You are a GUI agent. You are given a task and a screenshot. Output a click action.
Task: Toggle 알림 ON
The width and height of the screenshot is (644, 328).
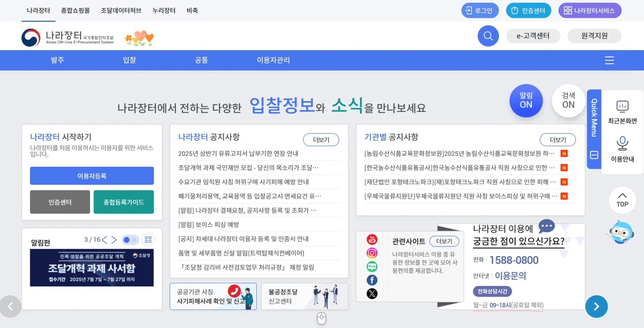pyautogui.click(x=526, y=100)
